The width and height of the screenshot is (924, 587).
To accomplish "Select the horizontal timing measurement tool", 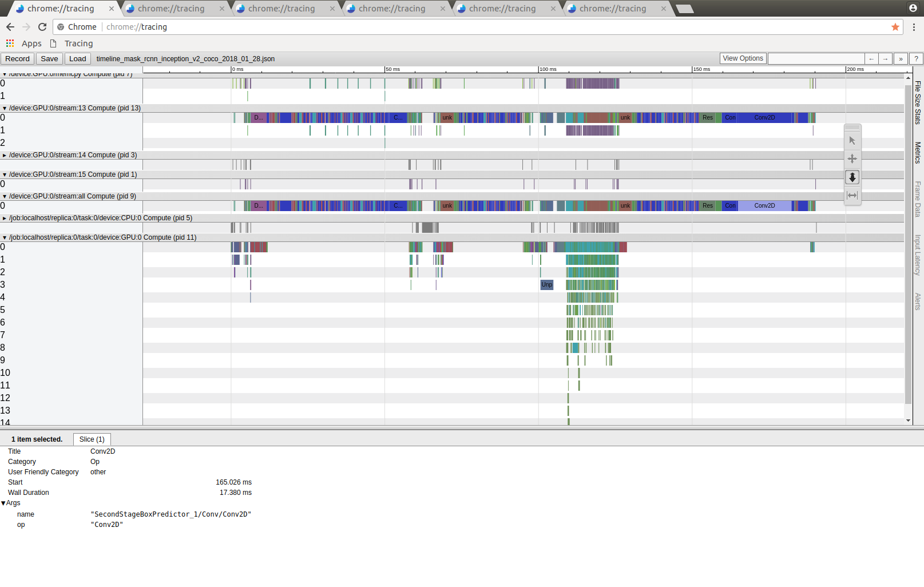I will pyautogui.click(x=852, y=196).
